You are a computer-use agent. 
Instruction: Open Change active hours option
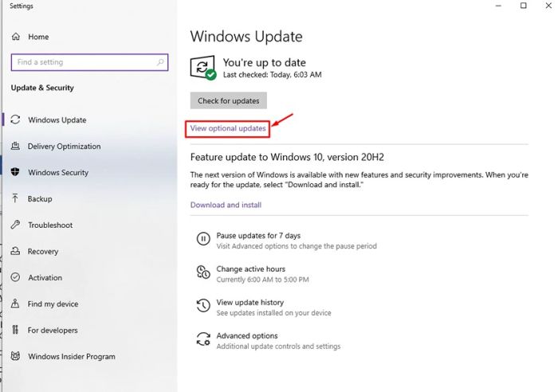point(251,269)
